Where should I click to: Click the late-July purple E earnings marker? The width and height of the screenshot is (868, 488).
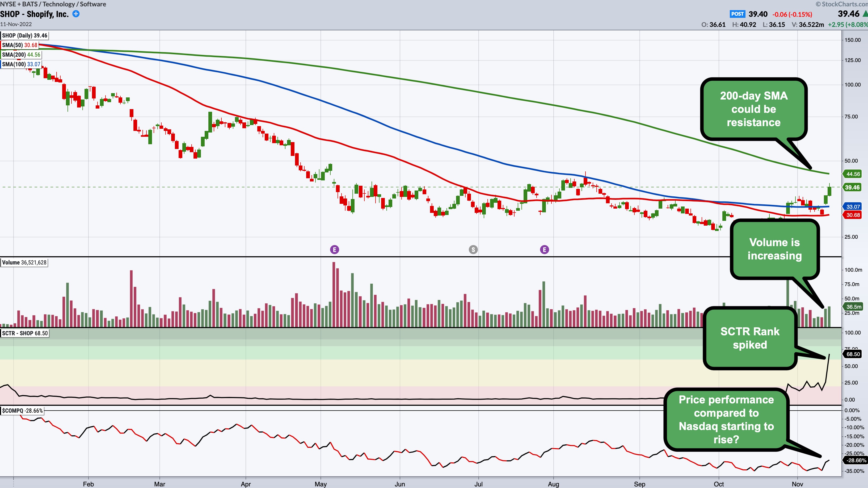click(544, 250)
